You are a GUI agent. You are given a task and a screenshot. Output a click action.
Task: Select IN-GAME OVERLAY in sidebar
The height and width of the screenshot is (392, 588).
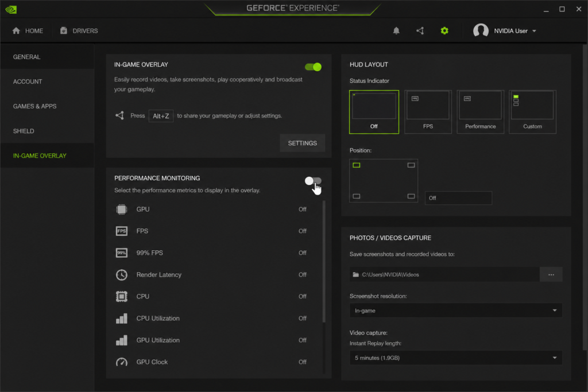coord(47,156)
